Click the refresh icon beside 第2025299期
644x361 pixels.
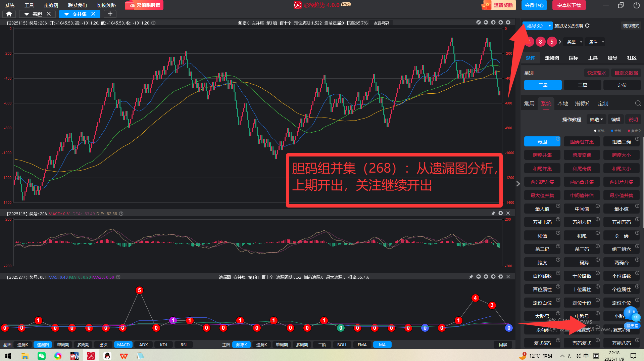click(x=587, y=26)
